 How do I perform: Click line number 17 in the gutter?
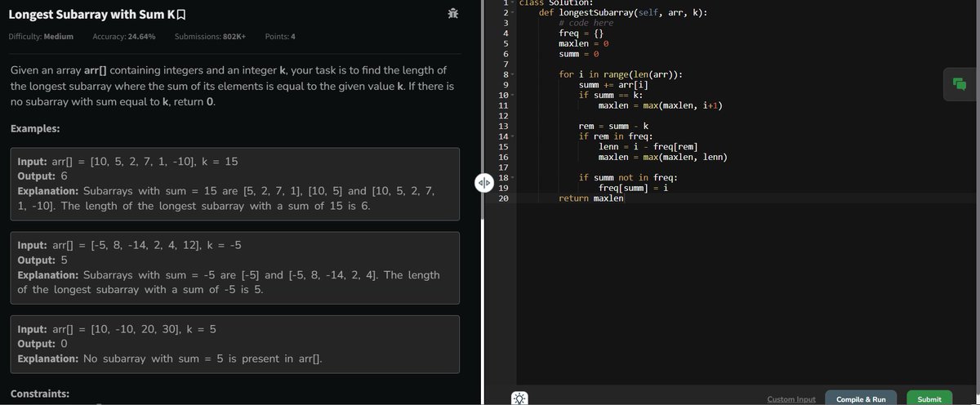point(502,167)
